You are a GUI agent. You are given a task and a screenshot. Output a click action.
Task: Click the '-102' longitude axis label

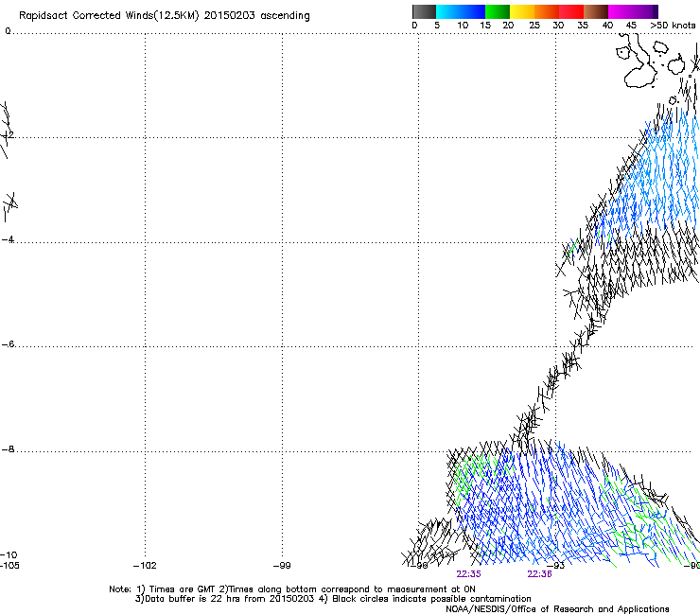pos(145,566)
